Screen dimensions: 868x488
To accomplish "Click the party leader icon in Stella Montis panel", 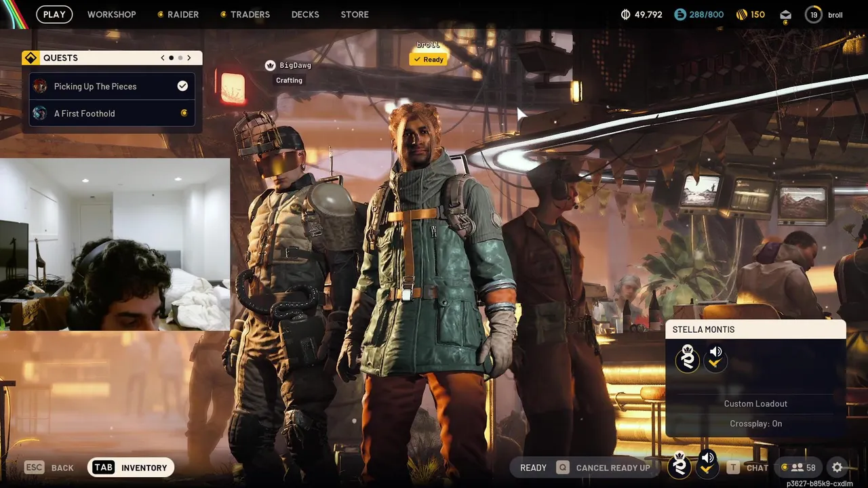I will 688,359.
